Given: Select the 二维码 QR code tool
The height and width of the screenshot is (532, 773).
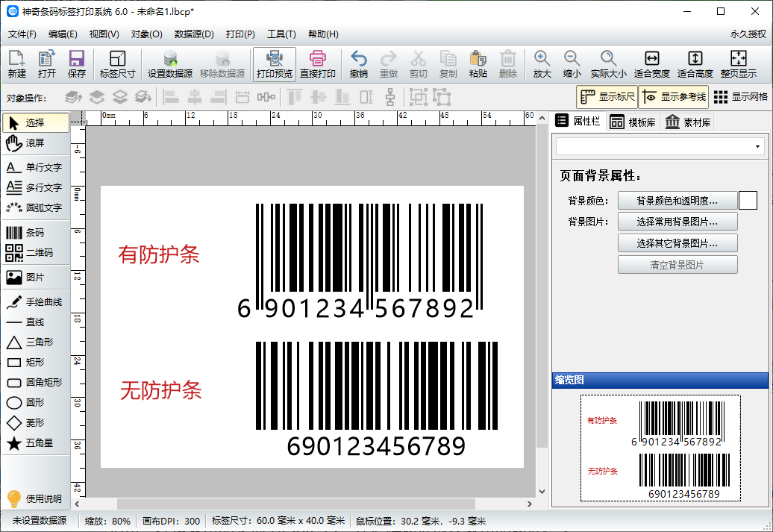Looking at the screenshot, I should (x=36, y=253).
